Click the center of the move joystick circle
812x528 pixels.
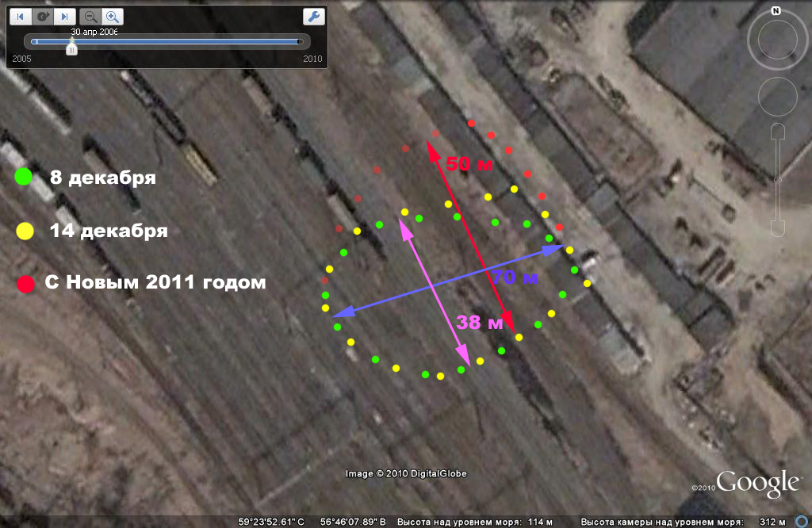(x=777, y=96)
